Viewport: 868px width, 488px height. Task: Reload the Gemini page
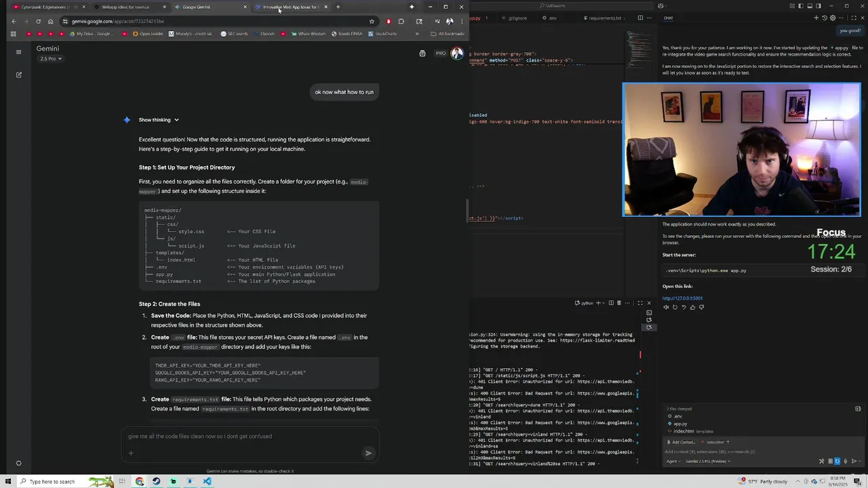(x=38, y=21)
